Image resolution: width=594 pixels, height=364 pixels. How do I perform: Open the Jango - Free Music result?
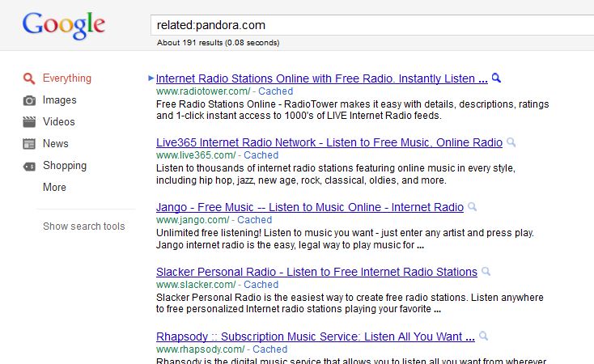[310, 207]
